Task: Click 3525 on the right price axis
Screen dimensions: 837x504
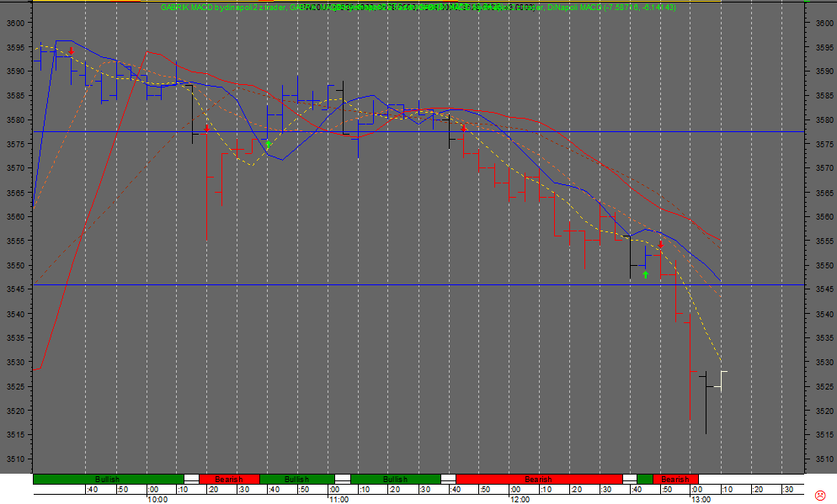Action: [824, 386]
